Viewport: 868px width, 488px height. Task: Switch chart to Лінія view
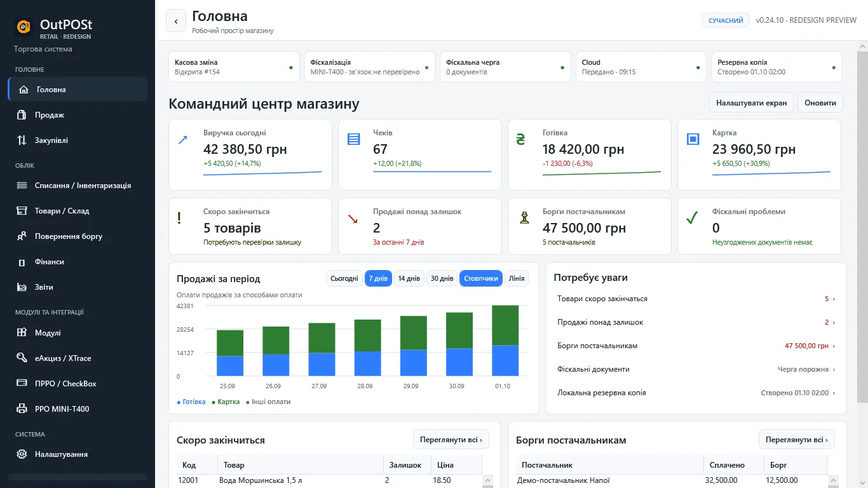click(517, 278)
